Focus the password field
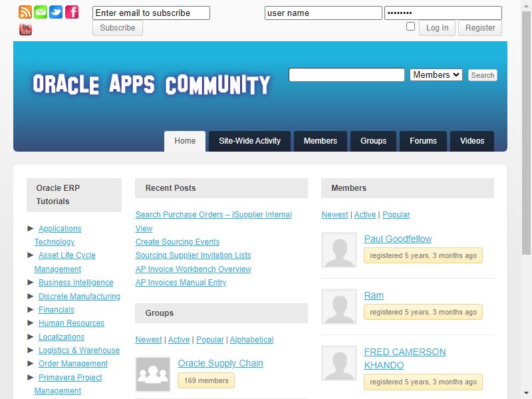 click(x=443, y=13)
